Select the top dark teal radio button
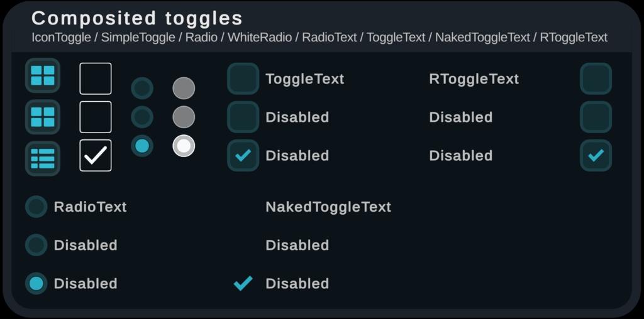This screenshot has height=319, width=644. pos(142,89)
